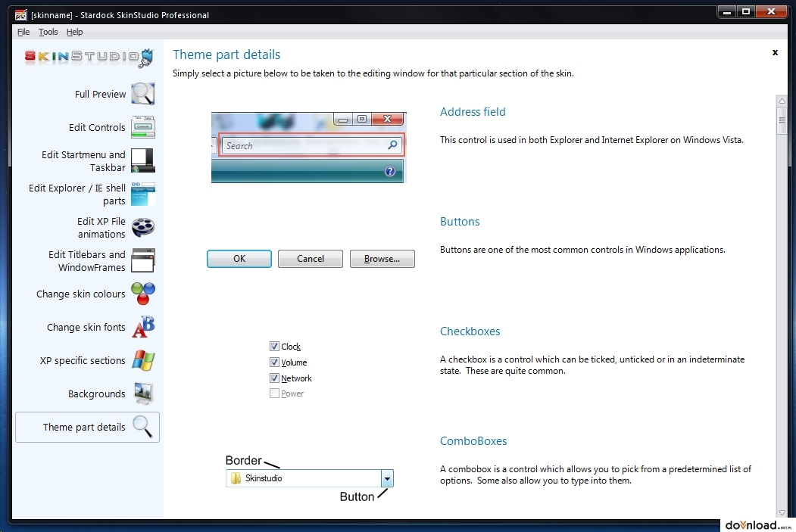This screenshot has height=532, width=796.
Task: Click the Address field preview thumbnail
Action: [309, 147]
